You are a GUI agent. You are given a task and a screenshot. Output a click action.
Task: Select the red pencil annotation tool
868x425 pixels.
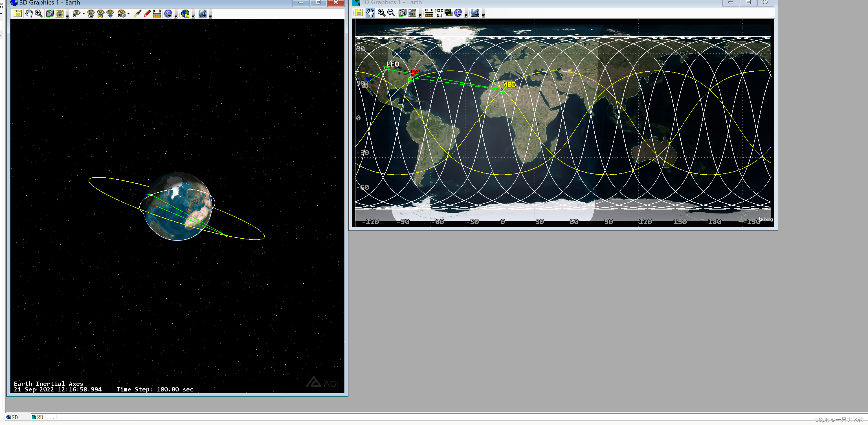[x=147, y=14]
